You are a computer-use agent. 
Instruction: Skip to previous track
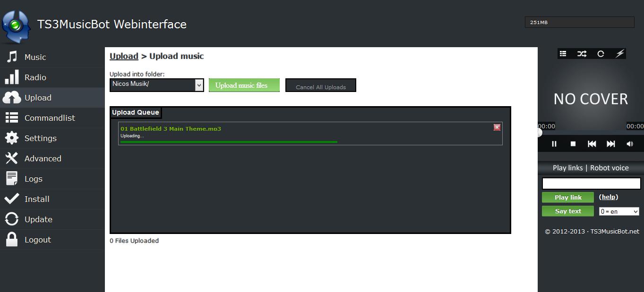pyautogui.click(x=592, y=144)
